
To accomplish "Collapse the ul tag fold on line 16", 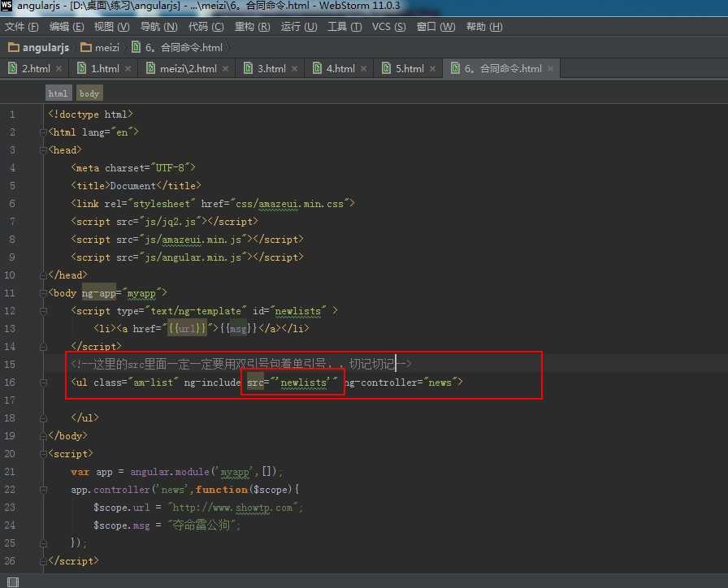I will [x=43, y=383].
